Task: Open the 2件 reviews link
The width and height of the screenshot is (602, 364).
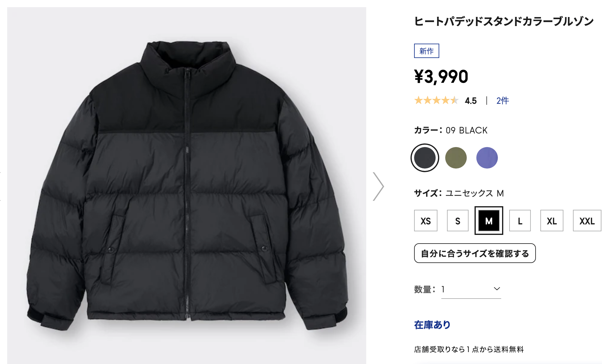Action: 502,101
